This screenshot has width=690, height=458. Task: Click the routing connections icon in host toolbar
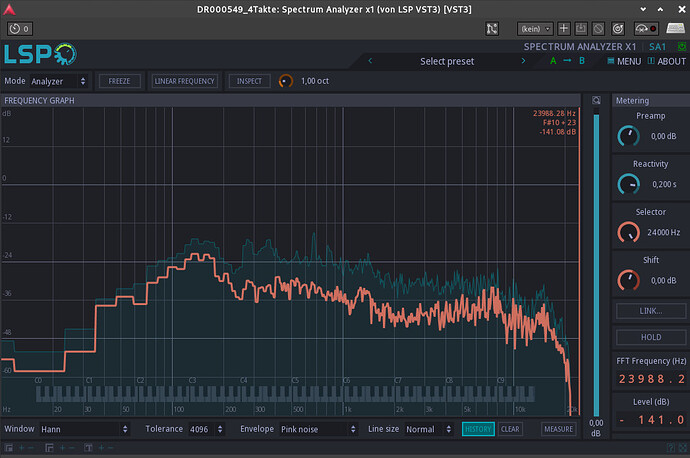click(491, 29)
